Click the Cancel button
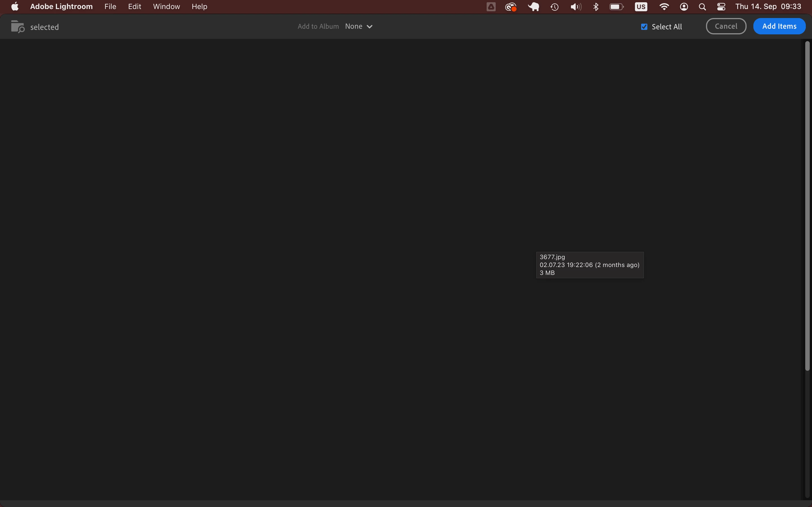The image size is (812, 507). pos(726,26)
